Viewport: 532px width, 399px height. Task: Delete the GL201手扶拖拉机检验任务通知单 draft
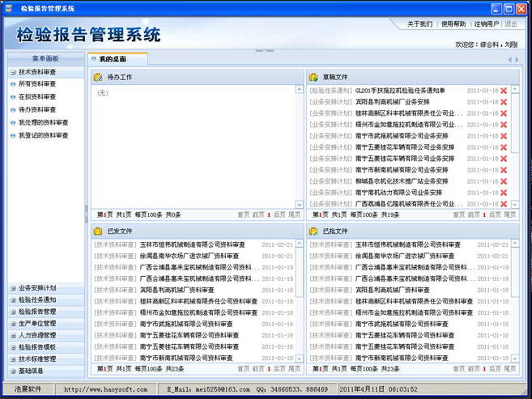point(504,91)
